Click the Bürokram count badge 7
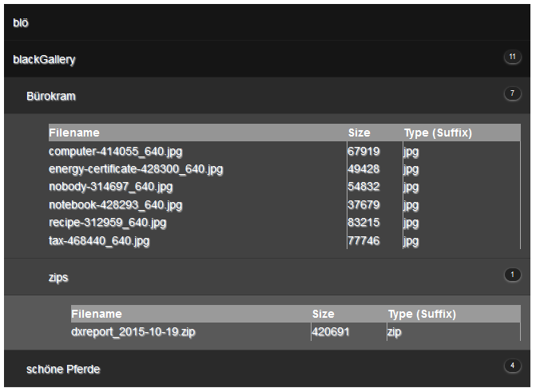 click(511, 93)
